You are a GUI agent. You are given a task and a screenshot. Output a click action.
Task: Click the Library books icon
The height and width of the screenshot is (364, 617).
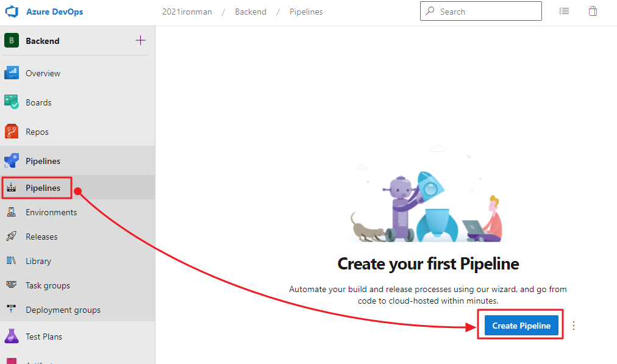coord(12,260)
